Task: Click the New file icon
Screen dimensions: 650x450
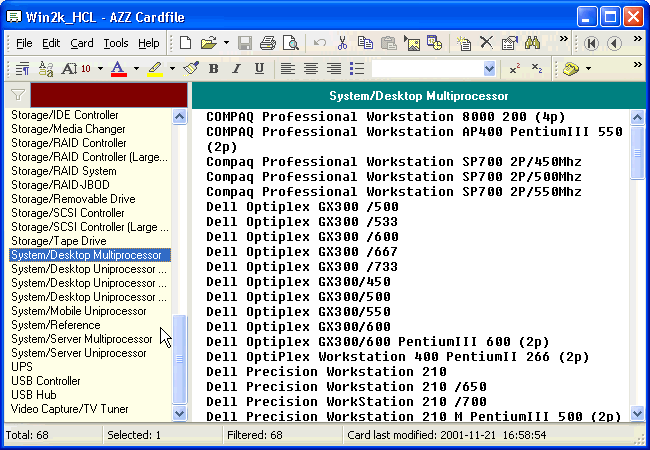Action: (185, 43)
